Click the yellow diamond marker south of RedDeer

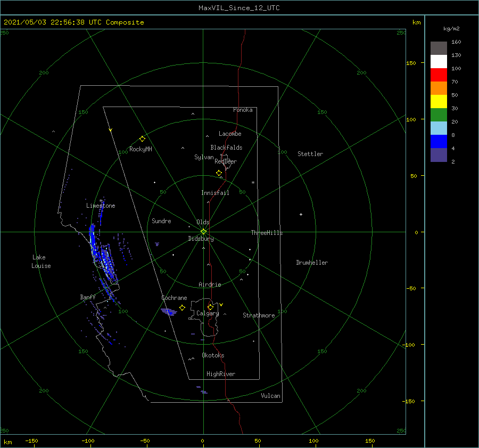pyautogui.click(x=219, y=173)
